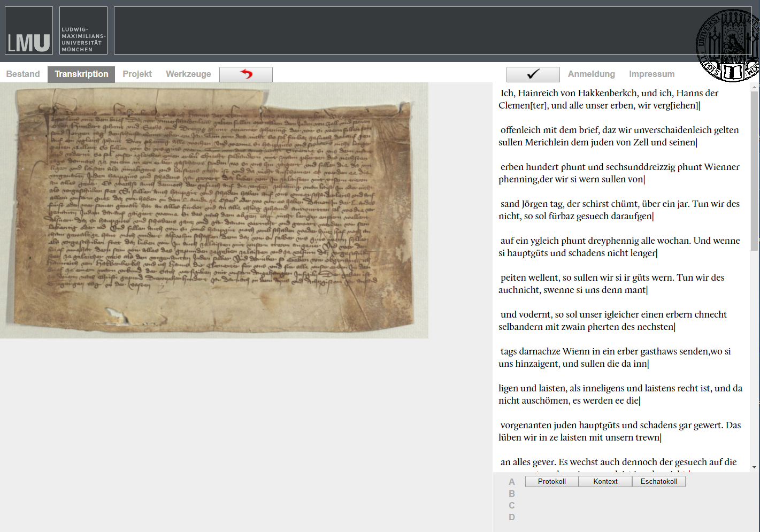Image resolution: width=760 pixels, height=532 pixels.
Task: Go to Anmeldung login link
Action: tap(591, 74)
